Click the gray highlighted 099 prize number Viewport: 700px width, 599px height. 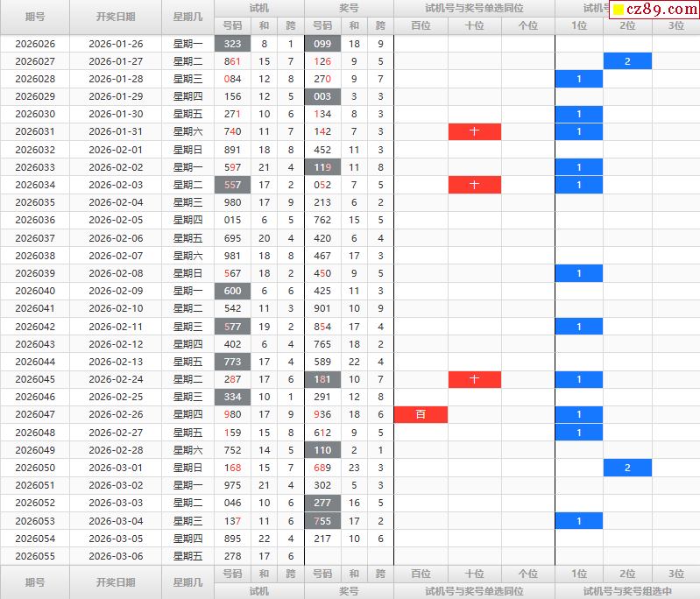(322, 44)
